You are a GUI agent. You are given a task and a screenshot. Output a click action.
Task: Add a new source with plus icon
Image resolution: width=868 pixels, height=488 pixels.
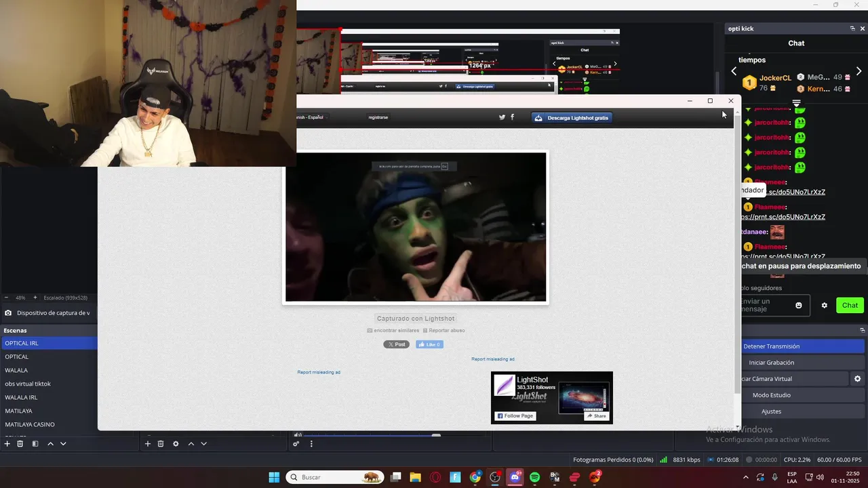click(147, 443)
